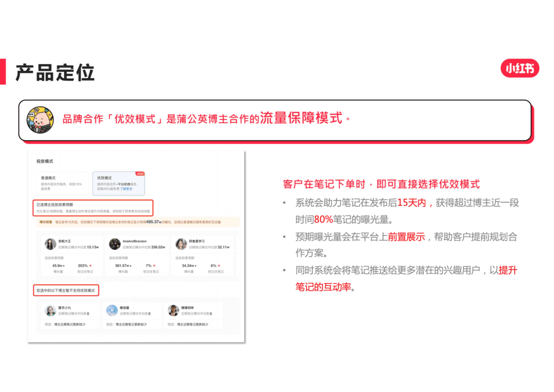Select the 优效模式 delivery mode card
The height and width of the screenshot is (392, 554).
click(x=118, y=183)
